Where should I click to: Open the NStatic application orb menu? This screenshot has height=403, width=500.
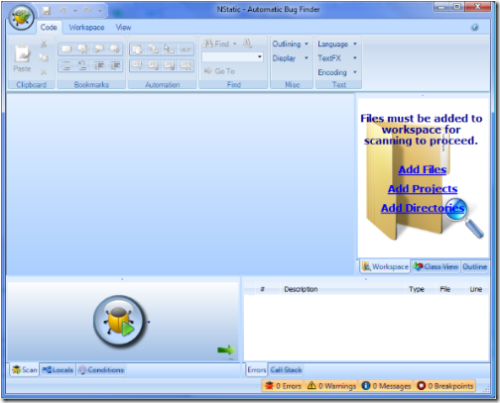[x=21, y=17]
